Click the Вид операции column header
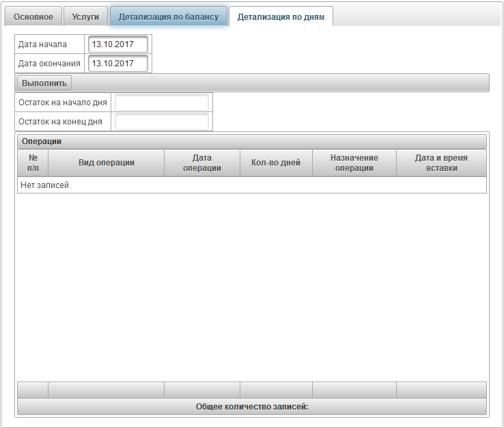Image resolution: width=504 pixels, height=428 pixels. tap(106, 163)
